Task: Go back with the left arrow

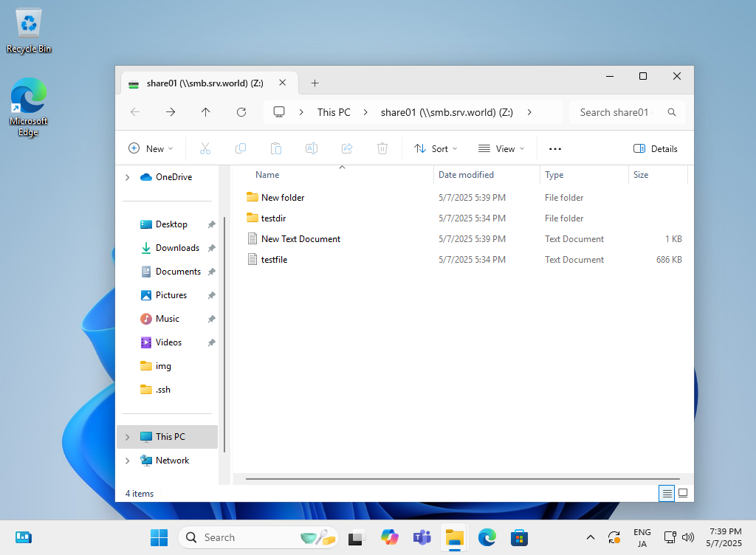Action: (135, 112)
